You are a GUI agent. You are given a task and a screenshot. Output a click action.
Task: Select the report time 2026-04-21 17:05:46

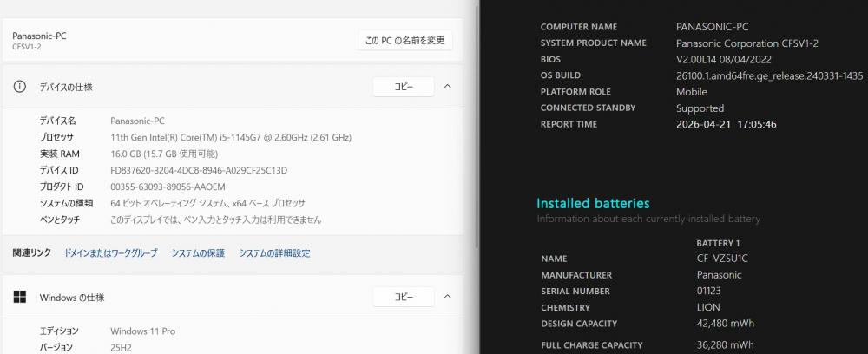coord(727,124)
